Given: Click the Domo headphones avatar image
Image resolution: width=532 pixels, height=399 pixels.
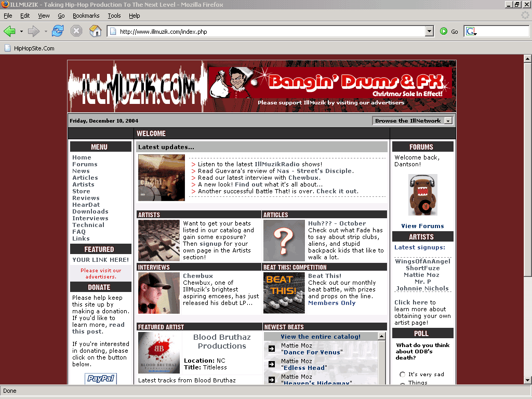Looking at the screenshot, I should [422, 195].
